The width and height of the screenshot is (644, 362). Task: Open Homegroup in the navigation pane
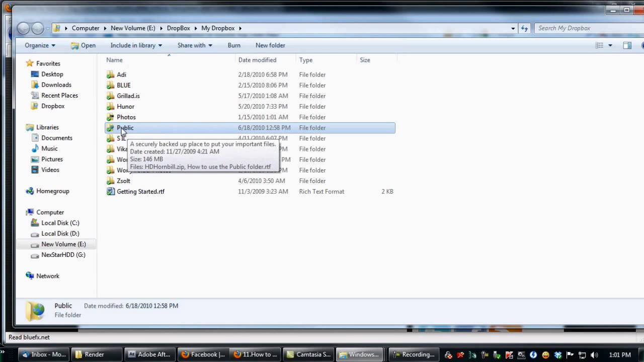pyautogui.click(x=52, y=191)
